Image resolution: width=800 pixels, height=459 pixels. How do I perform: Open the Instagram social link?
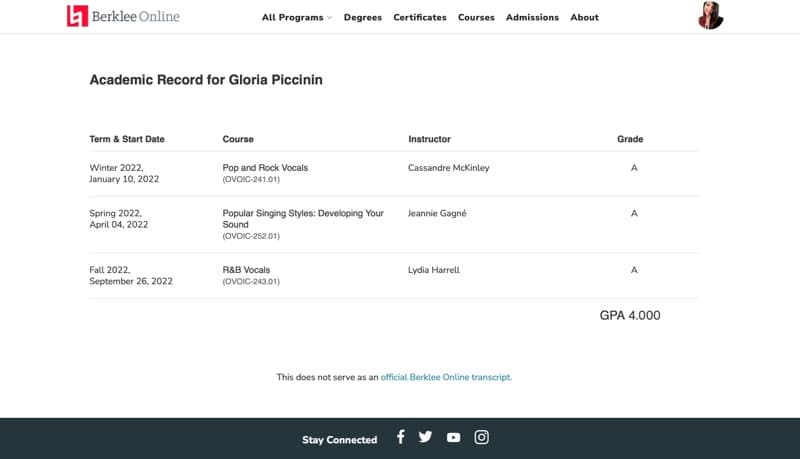click(481, 437)
